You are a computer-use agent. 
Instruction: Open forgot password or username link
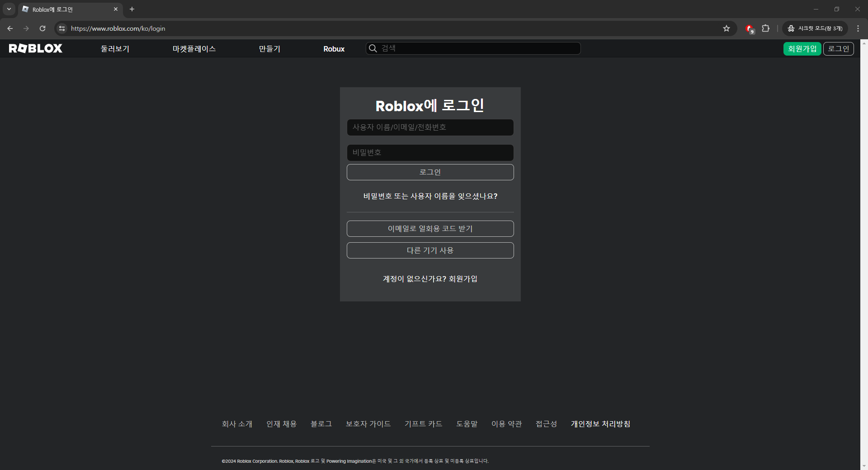point(430,196)
